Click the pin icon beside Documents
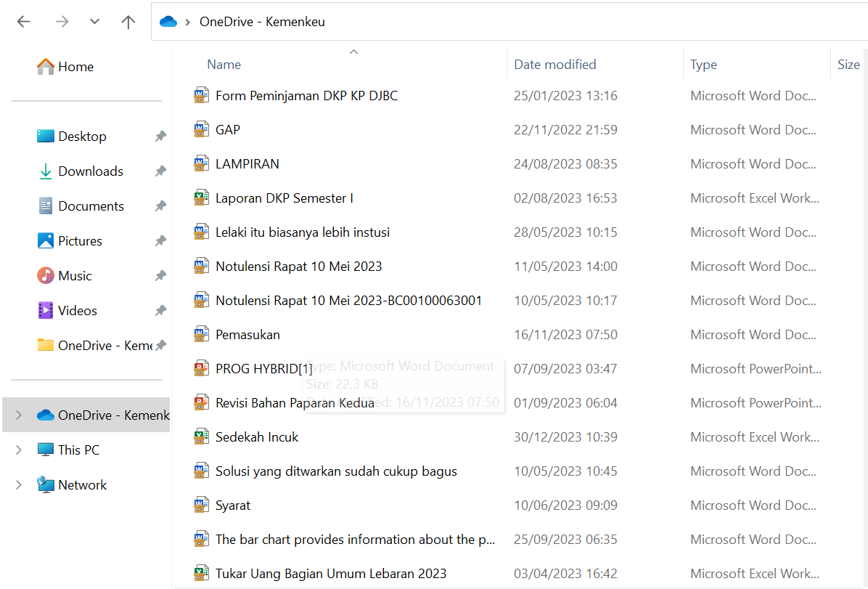Screen dimensions: 868x589 [160, 206]
